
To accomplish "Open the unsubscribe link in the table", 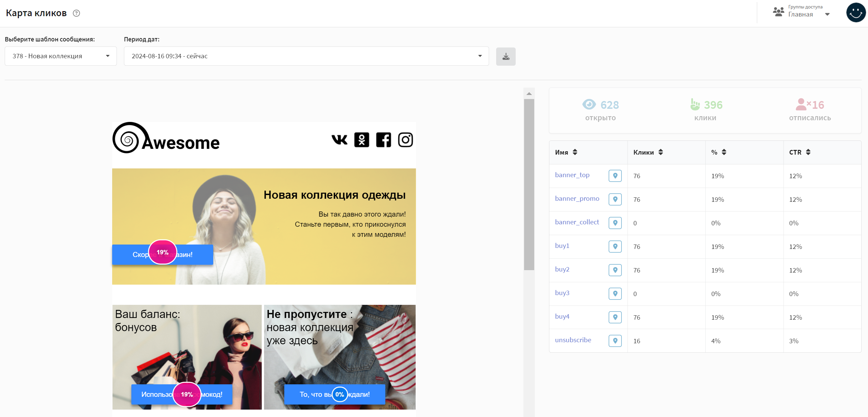I will [573, 340].
